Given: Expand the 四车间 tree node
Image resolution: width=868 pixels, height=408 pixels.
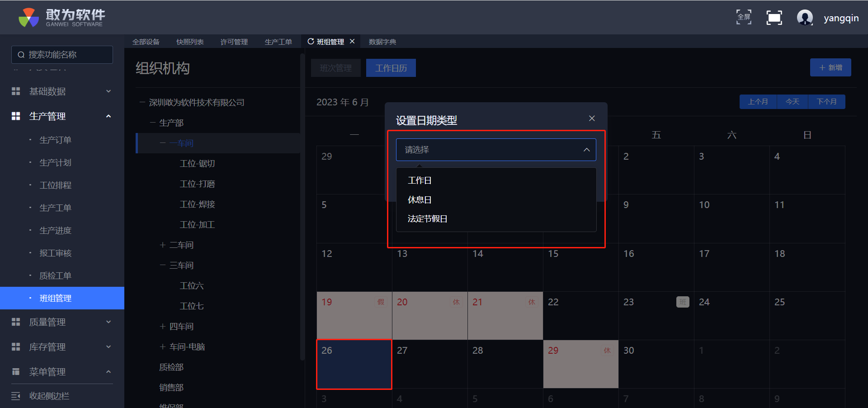Looking at the screenshot, I should coord(163,327).
